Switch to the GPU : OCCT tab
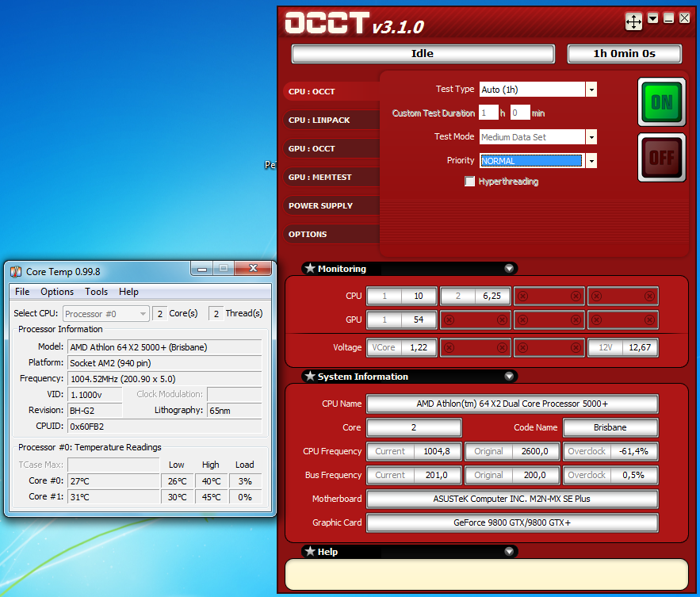The image size is (700, 597). [331, 149]
